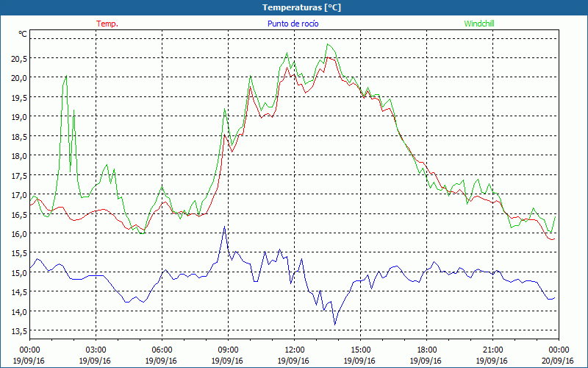Click the 14,0 y-axis value
Image resolution: width=588 pixels, height=368 pixels.
click(x=19, y=311)
